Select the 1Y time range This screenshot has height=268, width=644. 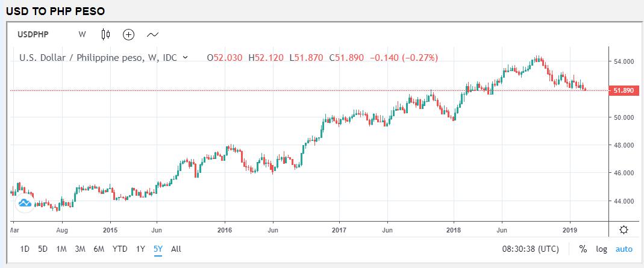(140, 249)
